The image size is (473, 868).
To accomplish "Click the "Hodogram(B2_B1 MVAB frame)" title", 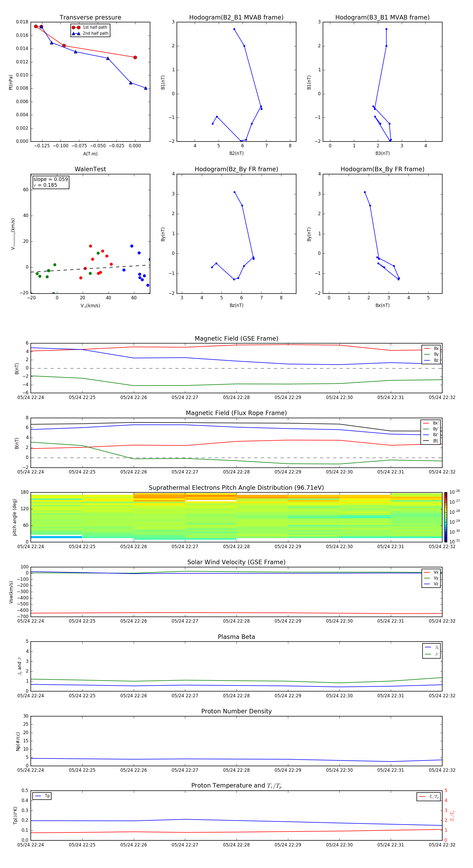I will [236, 17].
